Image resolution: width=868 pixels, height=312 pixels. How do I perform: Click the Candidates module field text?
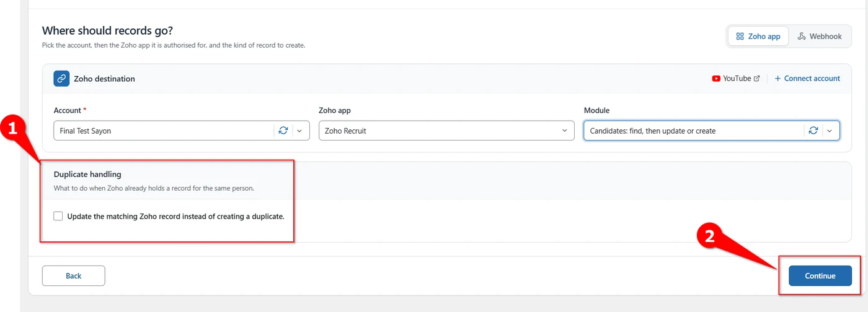(652, 131)
